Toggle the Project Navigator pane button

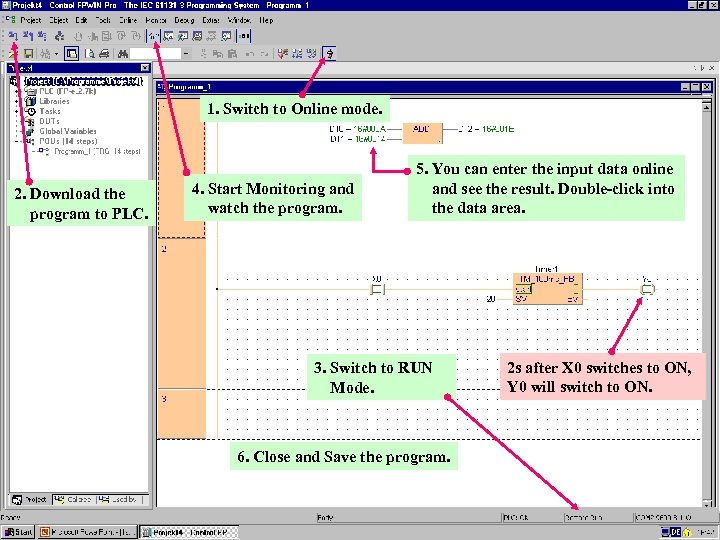71,54
